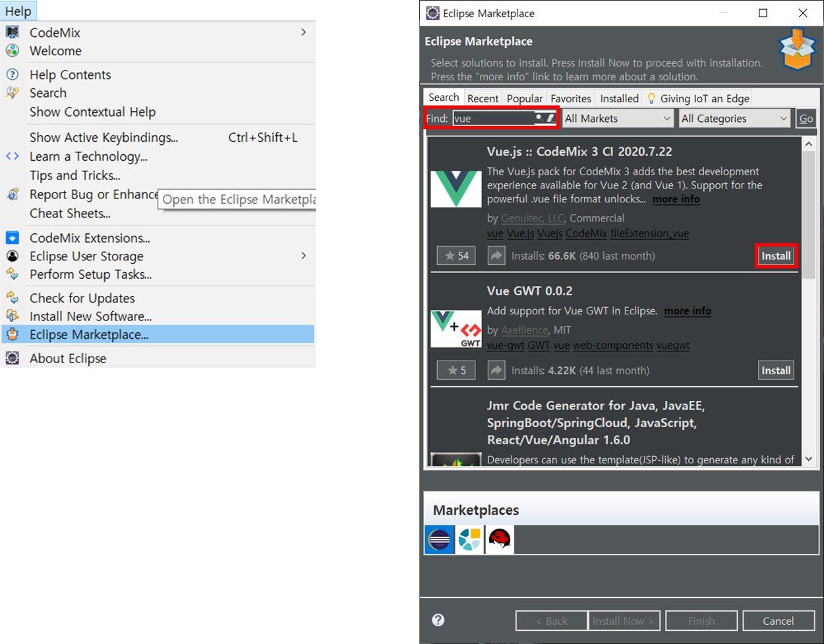824x644 pixels.
Task: Open more info link for Vue.js CodeMix
Action: (676, 199)
